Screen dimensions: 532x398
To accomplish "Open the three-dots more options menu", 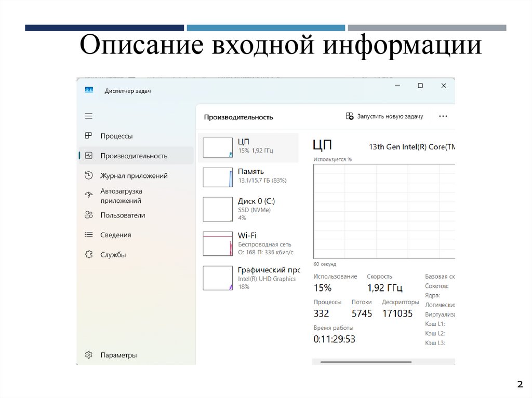I will [443, 116].
